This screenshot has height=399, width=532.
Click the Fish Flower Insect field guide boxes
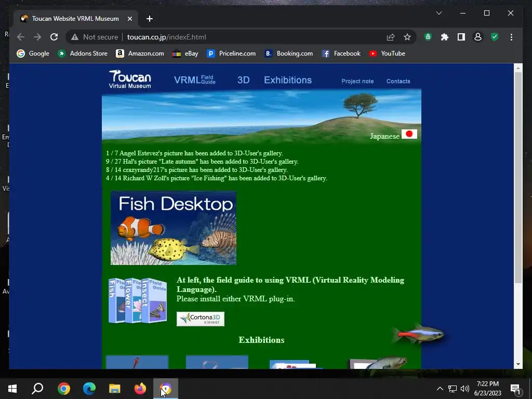coord(137,301)
